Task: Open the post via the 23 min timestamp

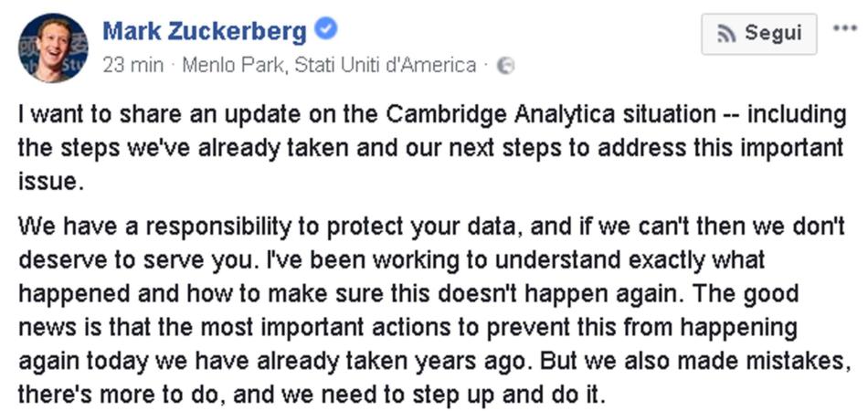Action: point(132,65)
